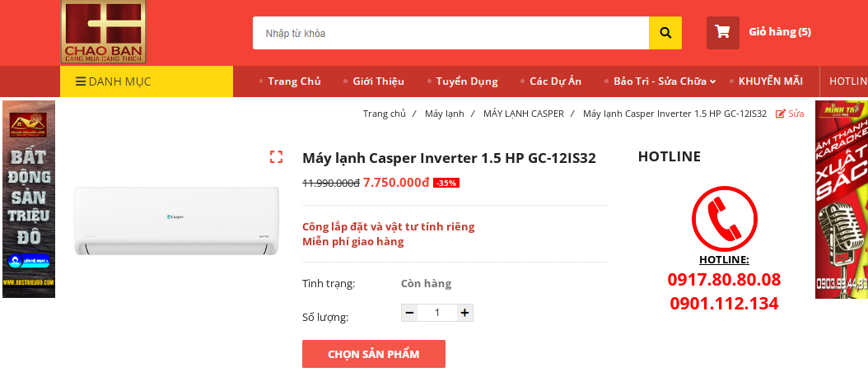Expand product image with fullscreen icon
Viewport: 868px width, 372px height.
(276, 156)
